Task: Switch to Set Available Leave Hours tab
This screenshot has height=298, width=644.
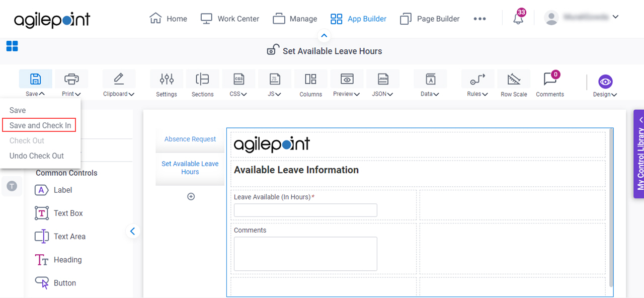Action: pyautogui.click(x=190, y=168)
